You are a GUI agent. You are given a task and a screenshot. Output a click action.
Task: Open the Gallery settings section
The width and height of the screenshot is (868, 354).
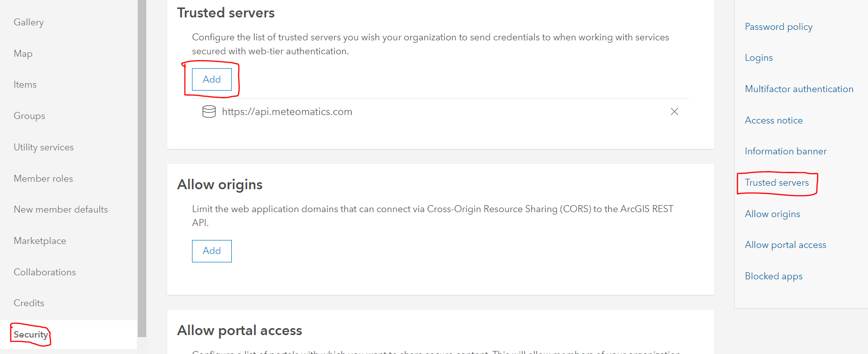click(x=28, y=22)
